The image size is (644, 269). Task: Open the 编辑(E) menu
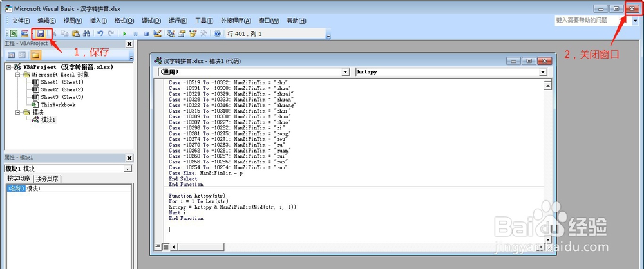pos(47,21)
